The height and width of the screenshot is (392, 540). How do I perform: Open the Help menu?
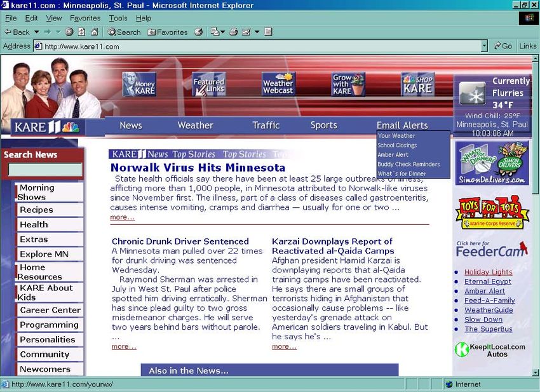coord(144,18)
